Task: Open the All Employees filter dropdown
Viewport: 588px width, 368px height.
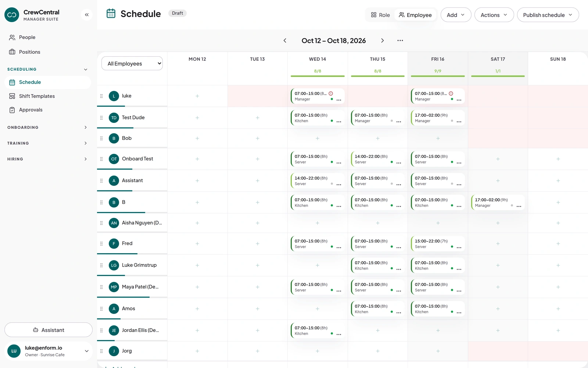Action: [x=132, y=63]
